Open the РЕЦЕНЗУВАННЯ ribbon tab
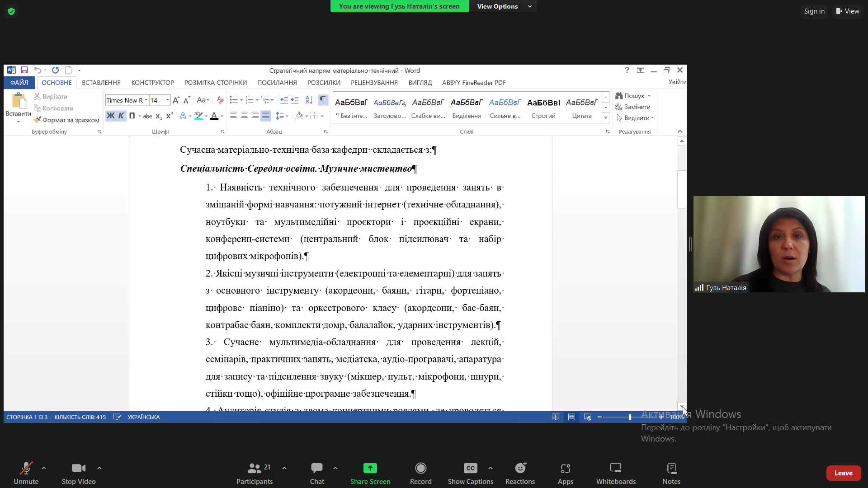The width and height of the screenshot is (868, 488). pyautogui.click(x=374, y=83)
